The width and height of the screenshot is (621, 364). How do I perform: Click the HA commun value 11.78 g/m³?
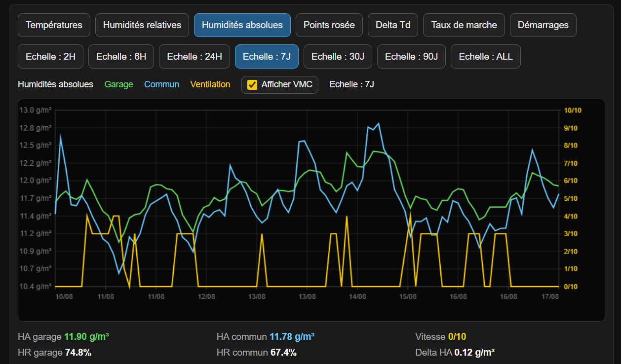tap(292, 337)
